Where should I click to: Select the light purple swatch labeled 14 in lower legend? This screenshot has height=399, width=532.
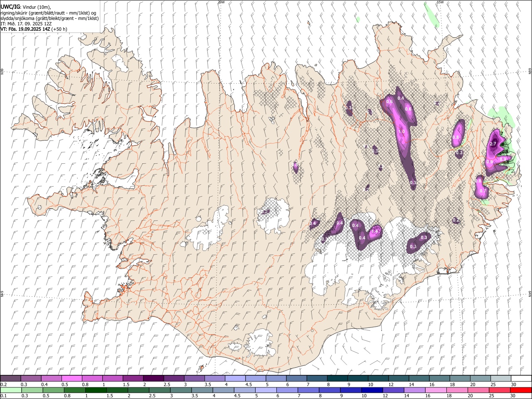[x=414, y=390]
